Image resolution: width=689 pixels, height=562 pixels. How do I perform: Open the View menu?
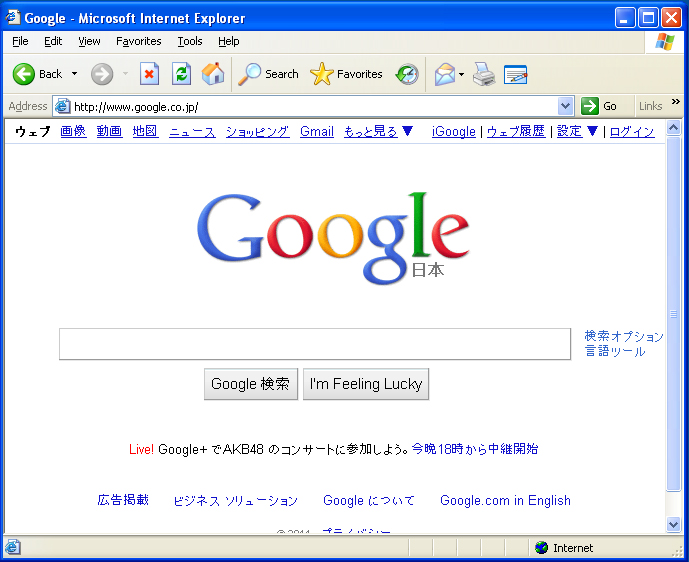tap(89, 41)
